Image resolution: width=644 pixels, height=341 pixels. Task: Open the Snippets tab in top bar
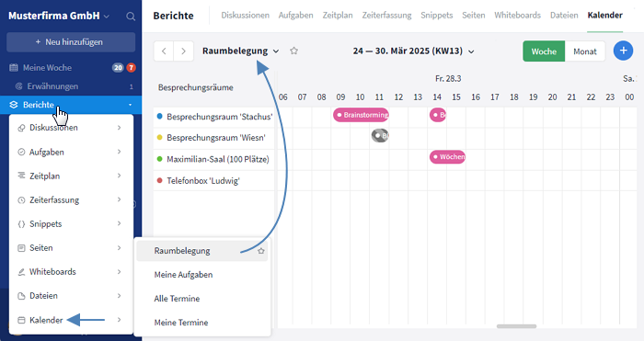(x=437, y=16)
